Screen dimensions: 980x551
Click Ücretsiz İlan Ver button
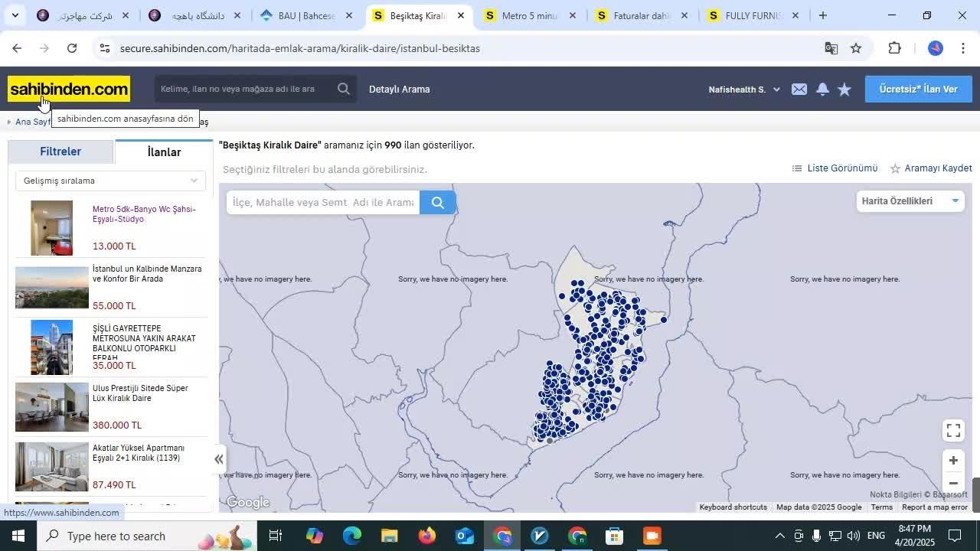[918, 90]
